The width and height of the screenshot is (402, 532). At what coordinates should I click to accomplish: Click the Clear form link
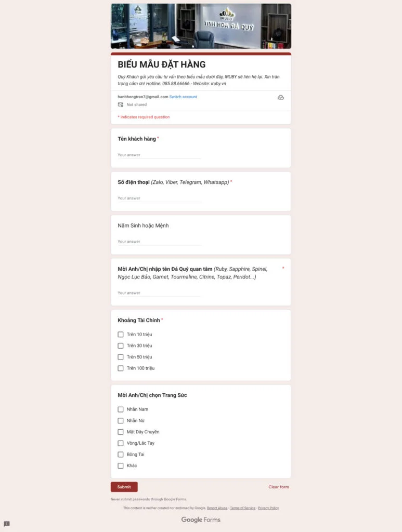279,487
